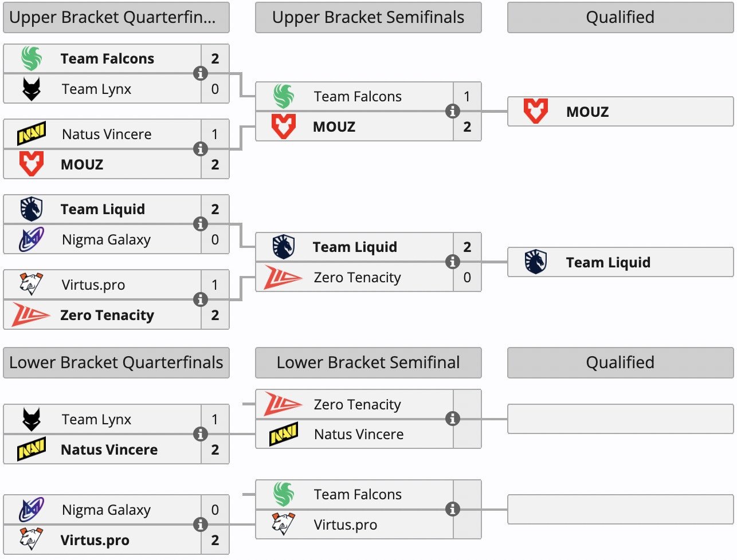Show details for Virtus.pro vs Zero Tenacity quarterfinal
The height and width of the screenshot is (560, 737).
(x=200, y=299)
